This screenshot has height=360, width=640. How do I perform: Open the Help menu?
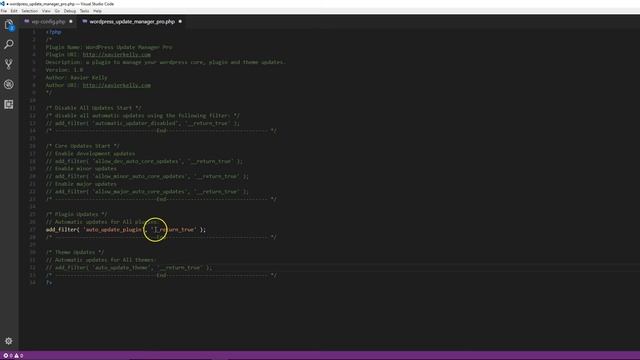pos(97,11)
